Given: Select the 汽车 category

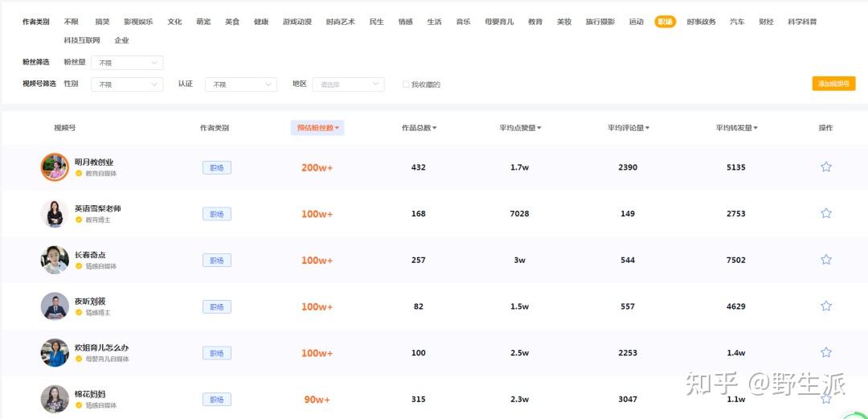Looking at the screenshot, I should coord(737,23).
